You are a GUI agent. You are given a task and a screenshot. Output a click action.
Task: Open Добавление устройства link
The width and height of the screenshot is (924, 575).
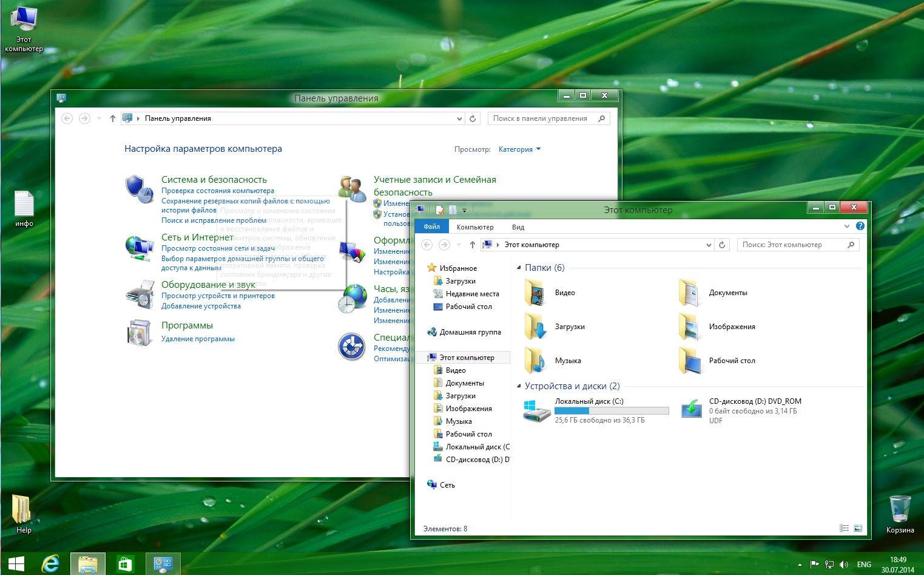pos(201,306)
